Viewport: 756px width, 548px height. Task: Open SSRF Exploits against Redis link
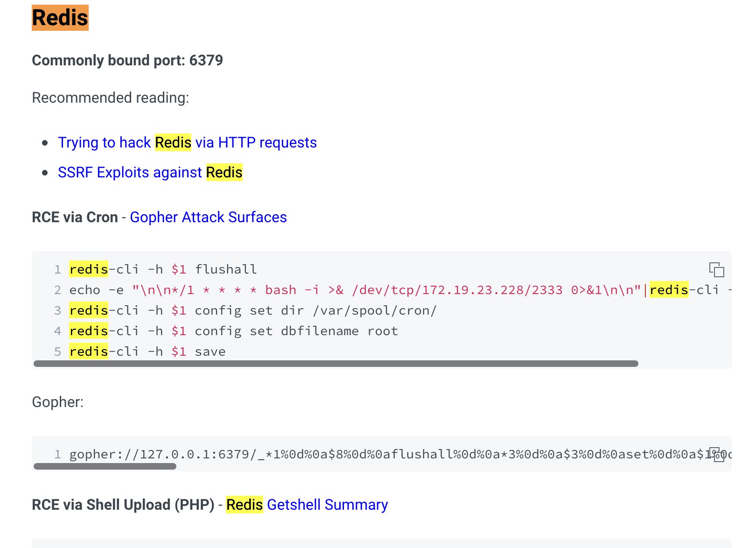point(150,172)
